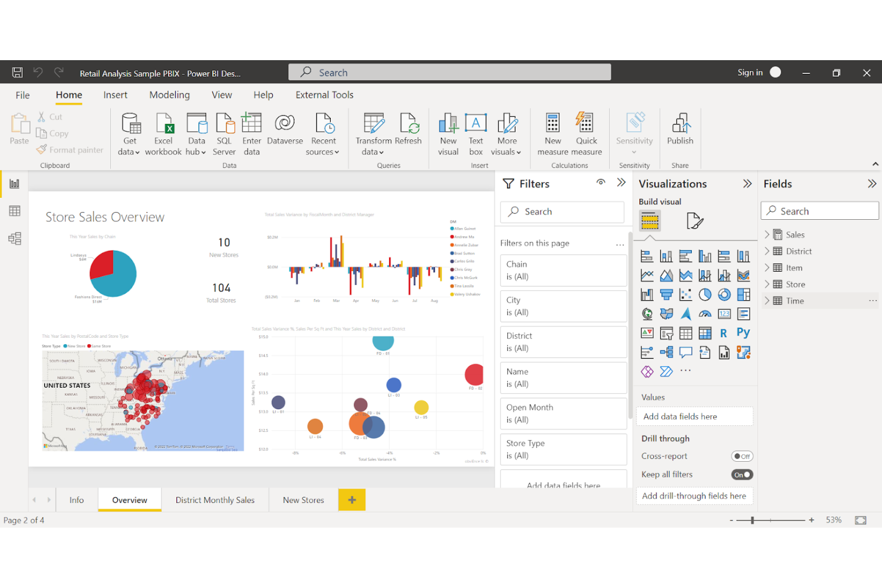Insert a Slicer visual
The image size is (882, 588).
[666, 333]
